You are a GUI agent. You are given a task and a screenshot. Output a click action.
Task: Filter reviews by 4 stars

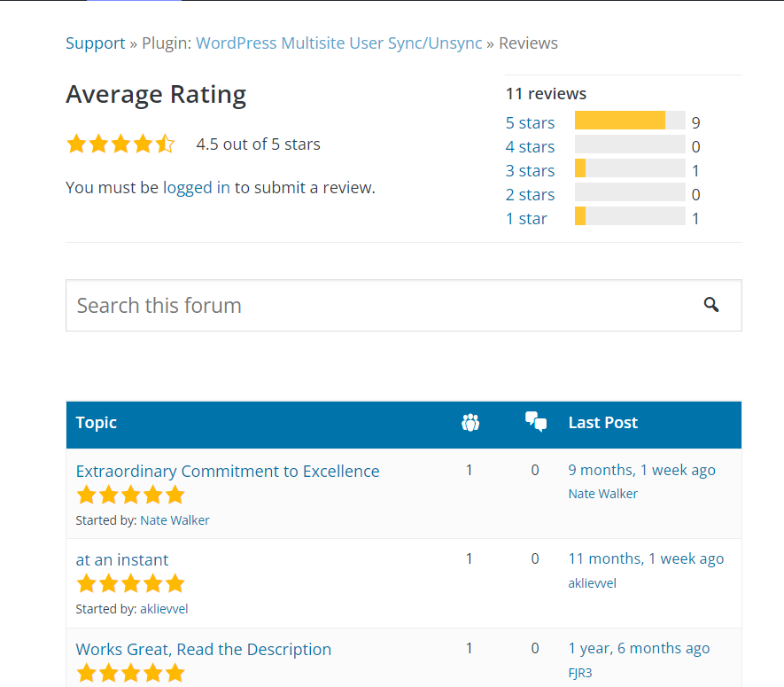[530, 146]
